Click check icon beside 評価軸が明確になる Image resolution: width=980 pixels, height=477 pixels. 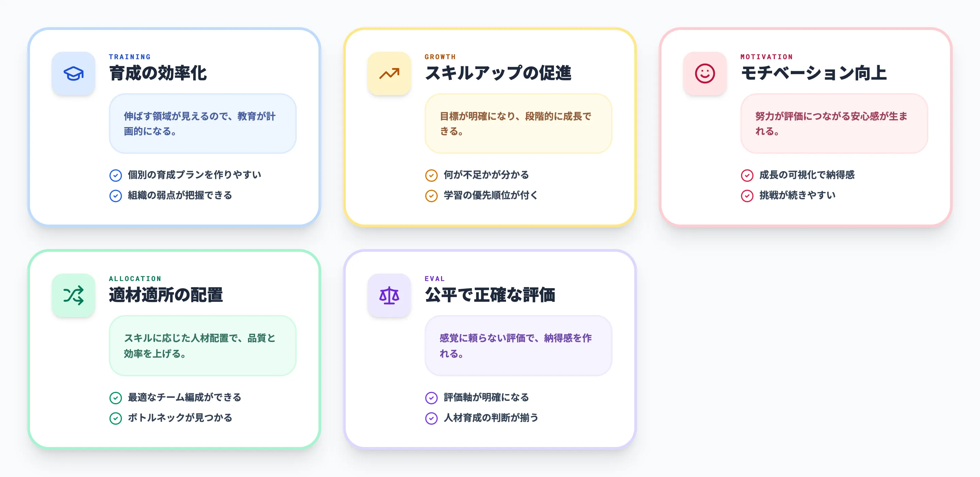coord(431,398)
